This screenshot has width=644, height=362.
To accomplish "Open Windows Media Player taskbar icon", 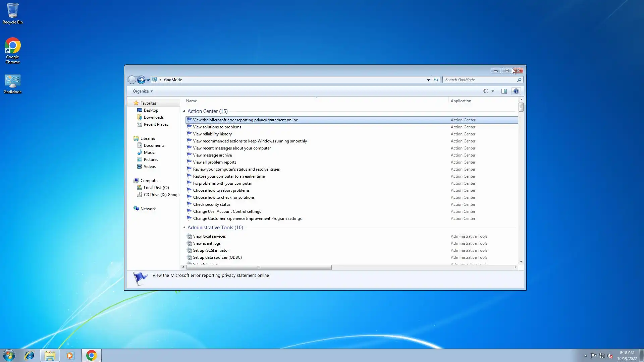I will point(70,355).
